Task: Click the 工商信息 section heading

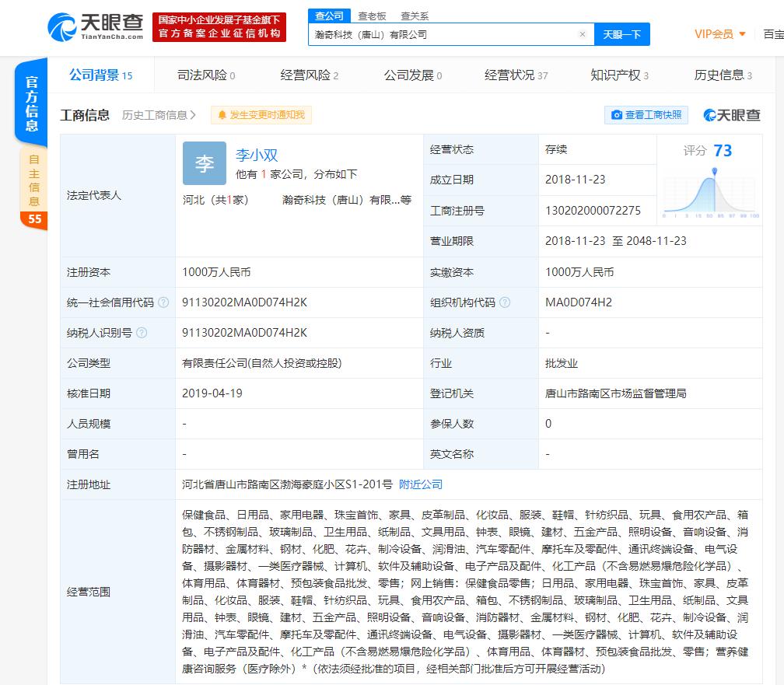Action: 85,115
